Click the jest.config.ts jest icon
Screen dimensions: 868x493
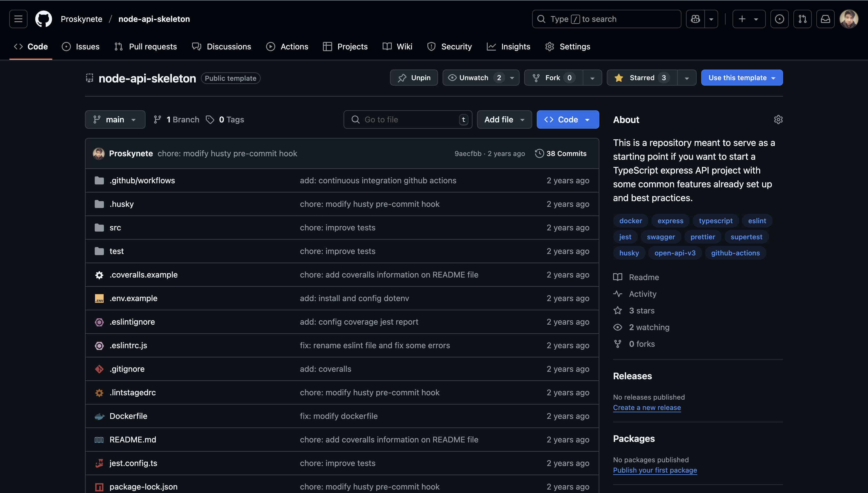[99, 463]
